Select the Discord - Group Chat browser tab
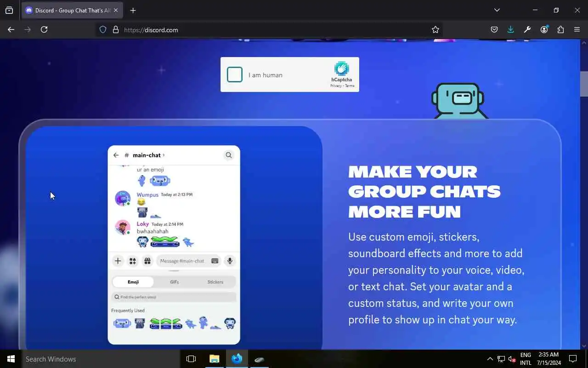Image resolution: width=588 pixels, height=368 pixels. point(73,10)
